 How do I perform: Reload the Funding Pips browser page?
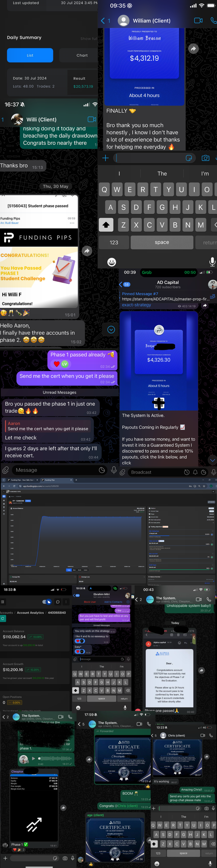(14, 486)
